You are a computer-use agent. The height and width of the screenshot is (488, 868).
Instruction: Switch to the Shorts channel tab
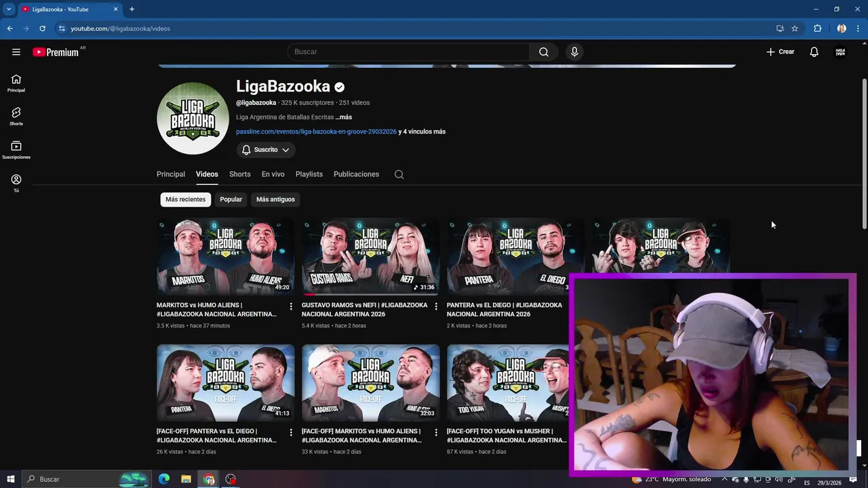(x=240, y=174)
